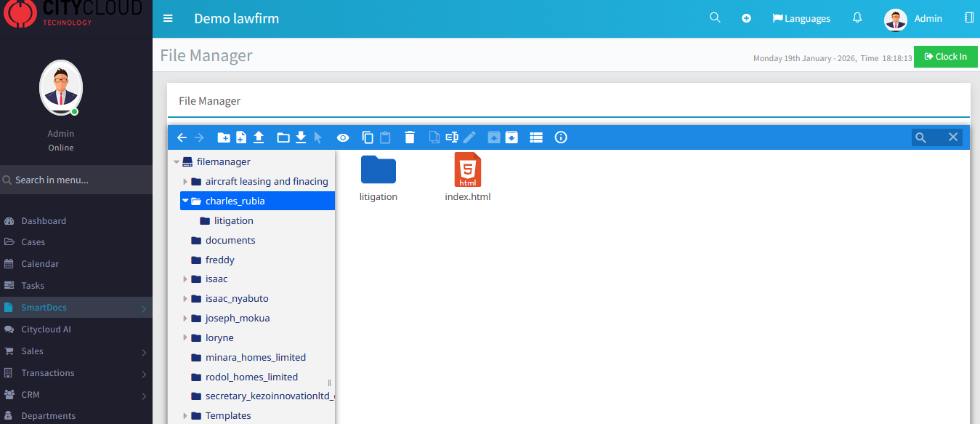Viewport: 980px width, 424px height.
Task: Expand the joseph_mokua folder arrow
Action: (185, 319)
